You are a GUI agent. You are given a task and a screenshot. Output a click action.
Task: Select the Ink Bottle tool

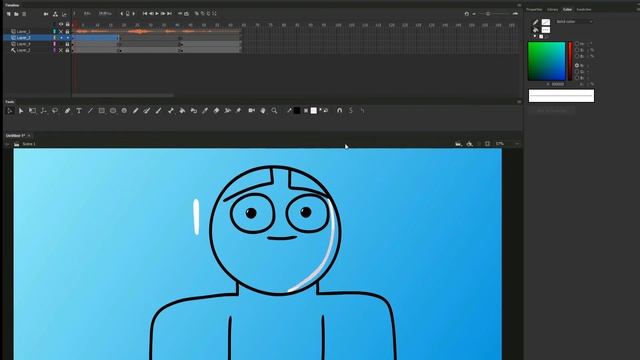pyautogui.click(x=193, y=111)
